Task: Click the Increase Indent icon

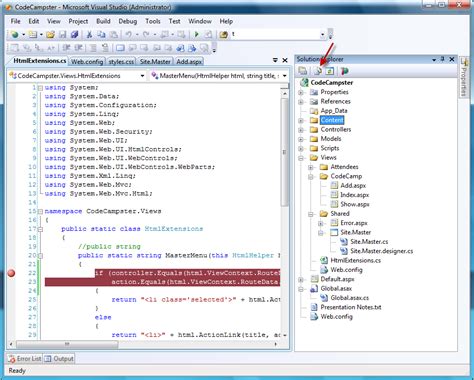Action: [x=78, y=48]
